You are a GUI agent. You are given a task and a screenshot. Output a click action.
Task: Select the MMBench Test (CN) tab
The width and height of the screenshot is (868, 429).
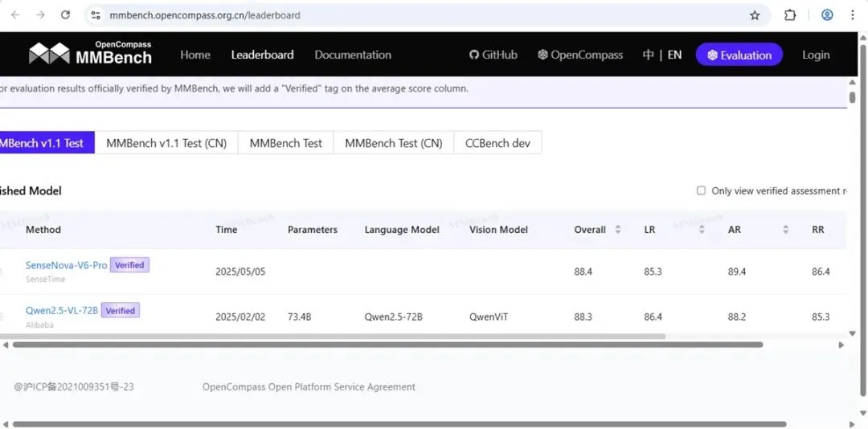click(x=394, y=143)
